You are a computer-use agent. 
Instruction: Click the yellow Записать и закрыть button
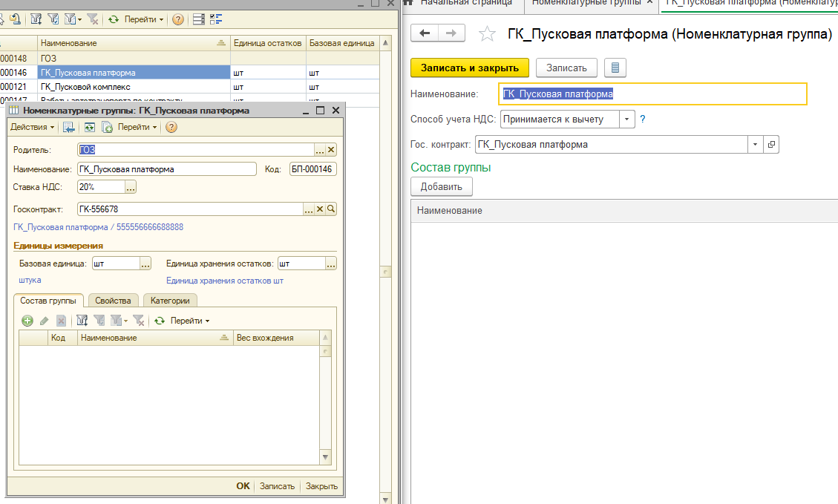(469, 68)
